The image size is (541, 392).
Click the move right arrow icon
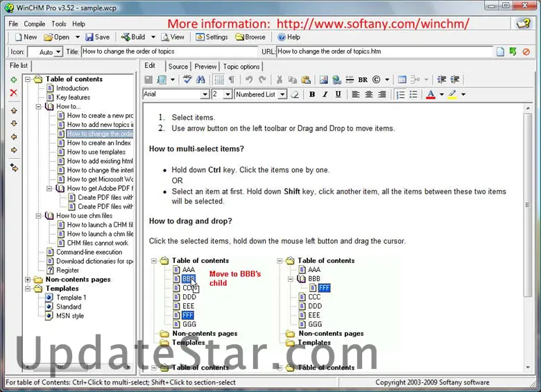(14, 150)
